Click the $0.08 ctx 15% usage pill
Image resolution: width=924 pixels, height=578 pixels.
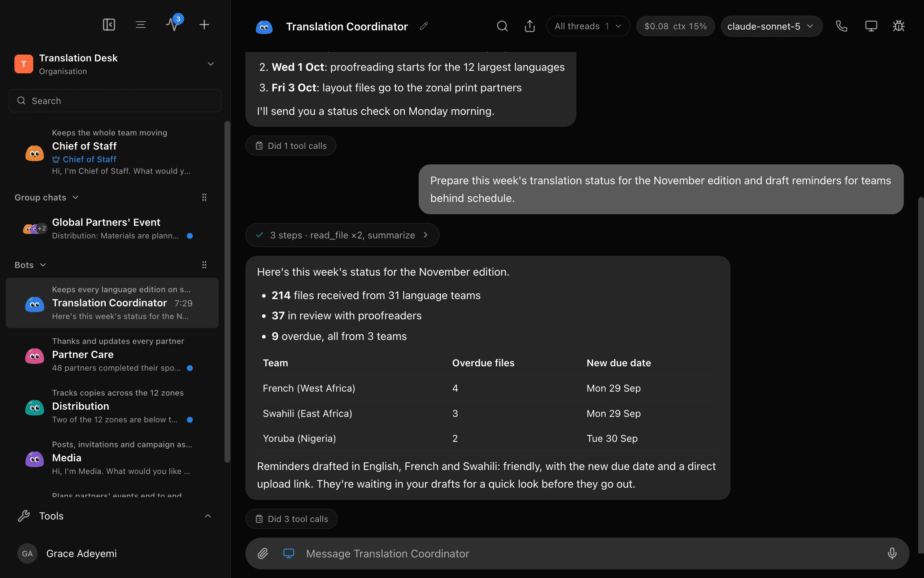tap(675, 26)
